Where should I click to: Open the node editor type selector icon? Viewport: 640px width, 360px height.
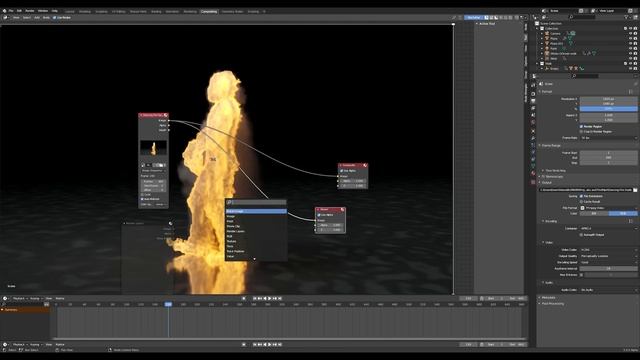click(x=5, y=18)
